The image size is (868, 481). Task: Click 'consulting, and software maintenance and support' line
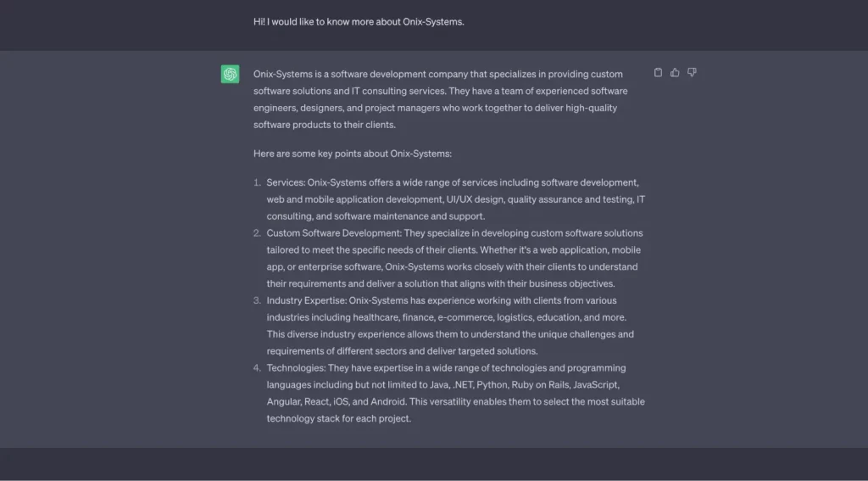pyautogui.click(x=376, y=216)
